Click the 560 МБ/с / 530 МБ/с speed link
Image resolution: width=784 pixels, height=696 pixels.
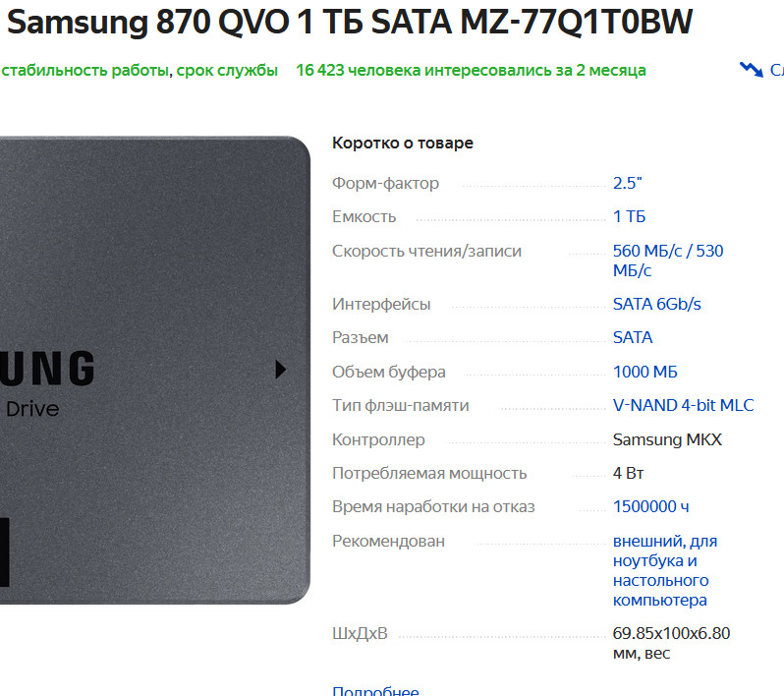(x=668, y=261)
